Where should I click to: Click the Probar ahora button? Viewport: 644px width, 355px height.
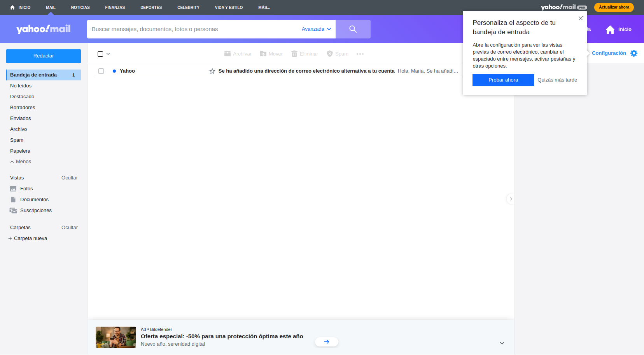point(503,80)
